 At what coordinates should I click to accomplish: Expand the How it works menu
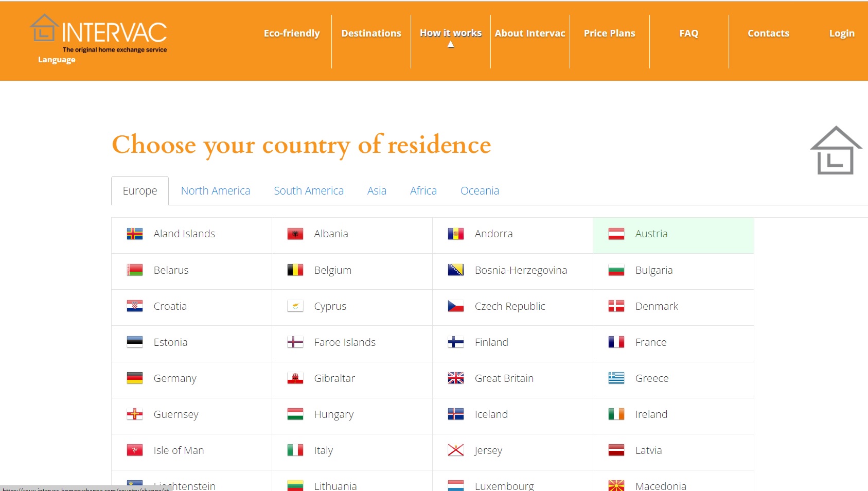[450, 33]
